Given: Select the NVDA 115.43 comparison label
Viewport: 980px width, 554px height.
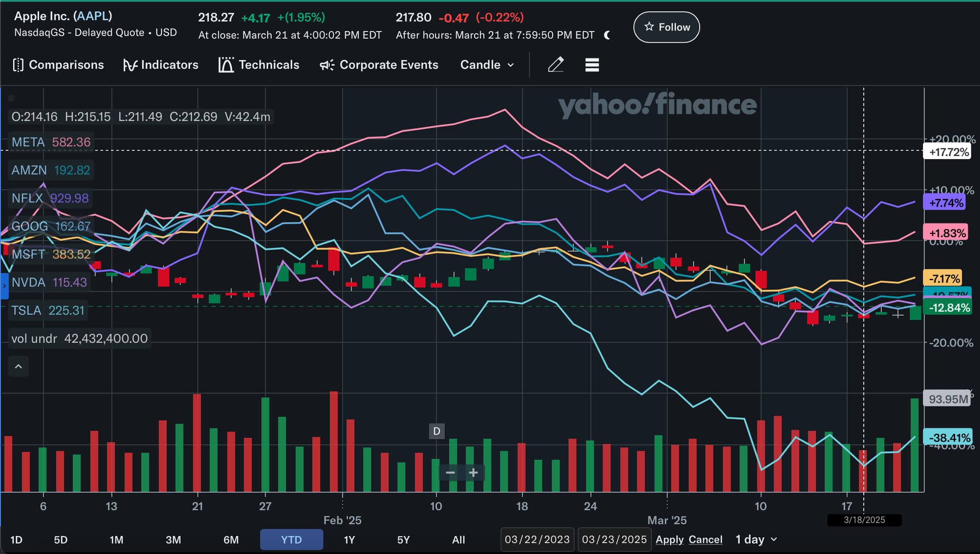Looking at the screenshot, I should pyautogui.click(x=49, y=282).
